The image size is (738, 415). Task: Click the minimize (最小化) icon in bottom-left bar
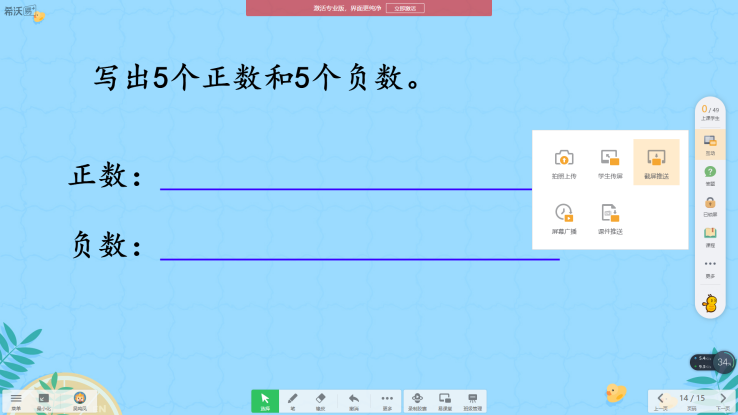[x=44, y=401]
